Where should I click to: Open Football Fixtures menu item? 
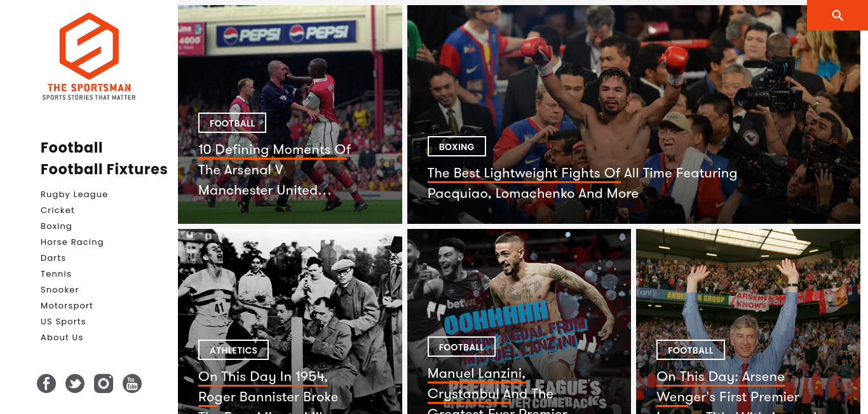(x=104, y=169)
